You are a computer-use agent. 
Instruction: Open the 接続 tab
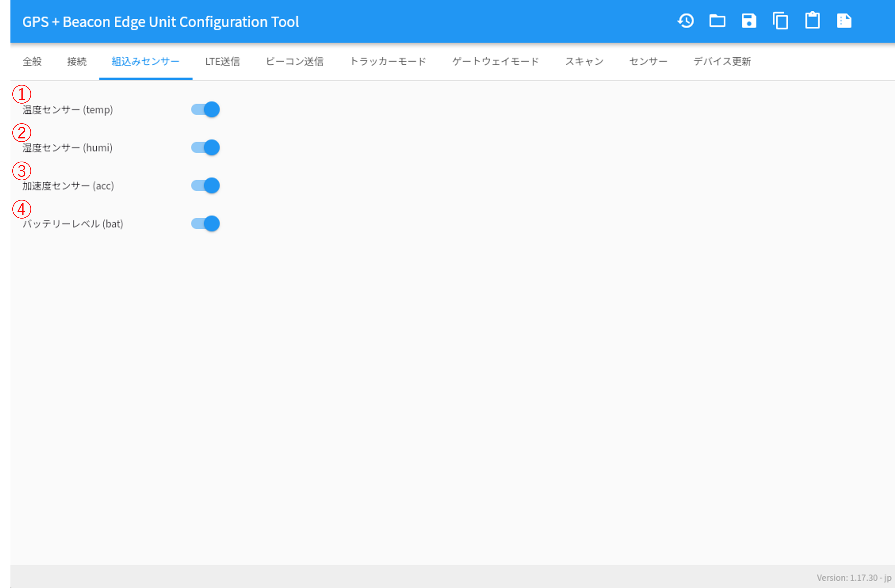(77, 62)
